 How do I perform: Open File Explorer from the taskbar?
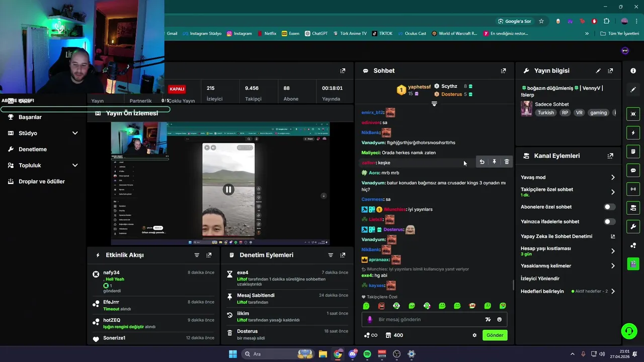coord(323,354)
